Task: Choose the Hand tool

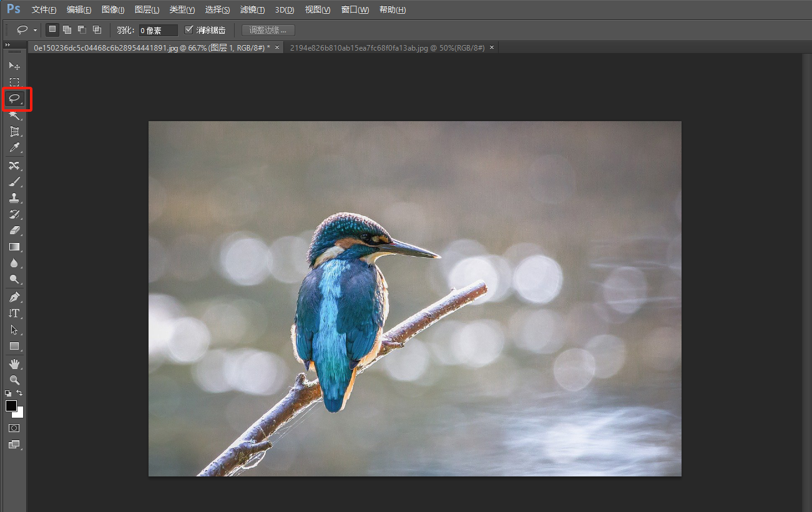Action: pyautogui.click(x=14, y=363)
